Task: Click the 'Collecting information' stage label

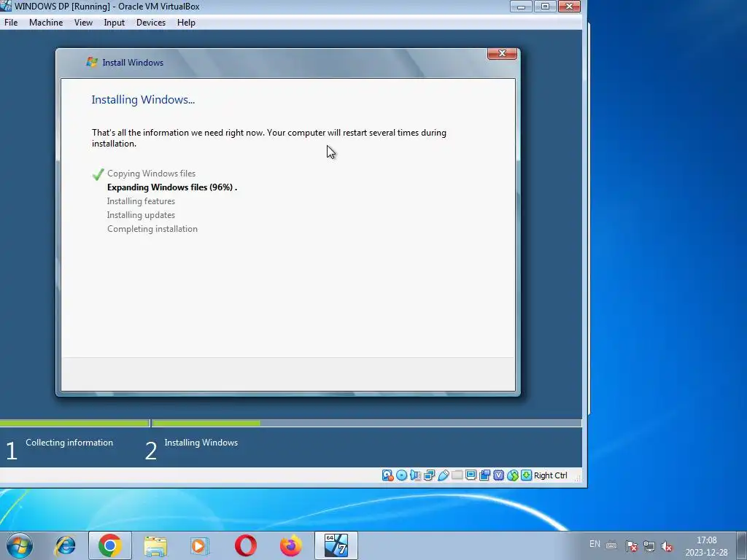Action: click(x=69, y=443)
